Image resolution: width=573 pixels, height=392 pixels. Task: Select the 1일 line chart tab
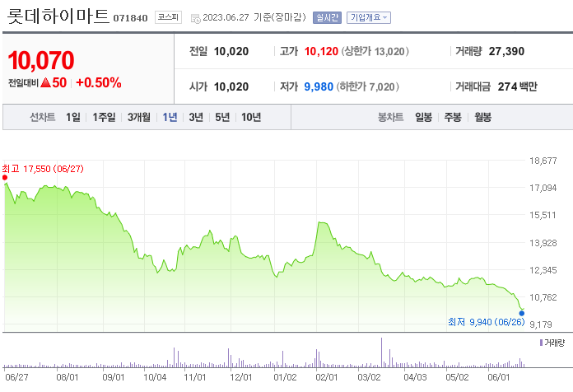coord(73,118)
